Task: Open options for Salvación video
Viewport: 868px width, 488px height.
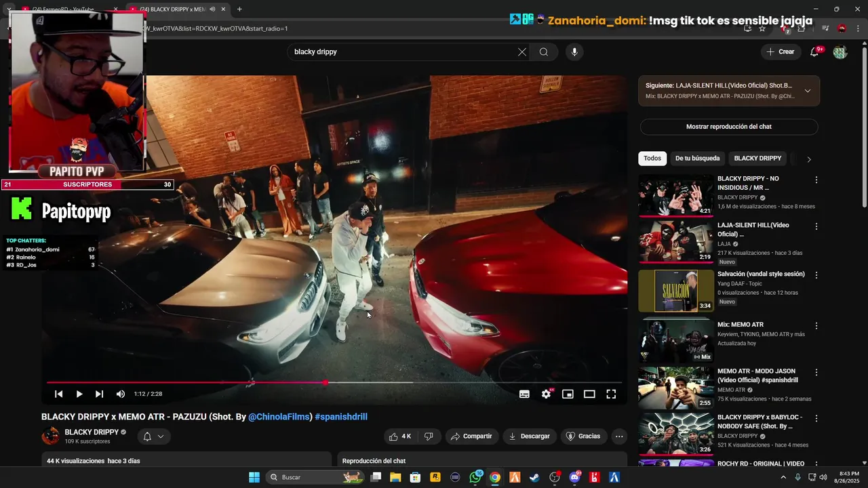Action: point(816,275)
